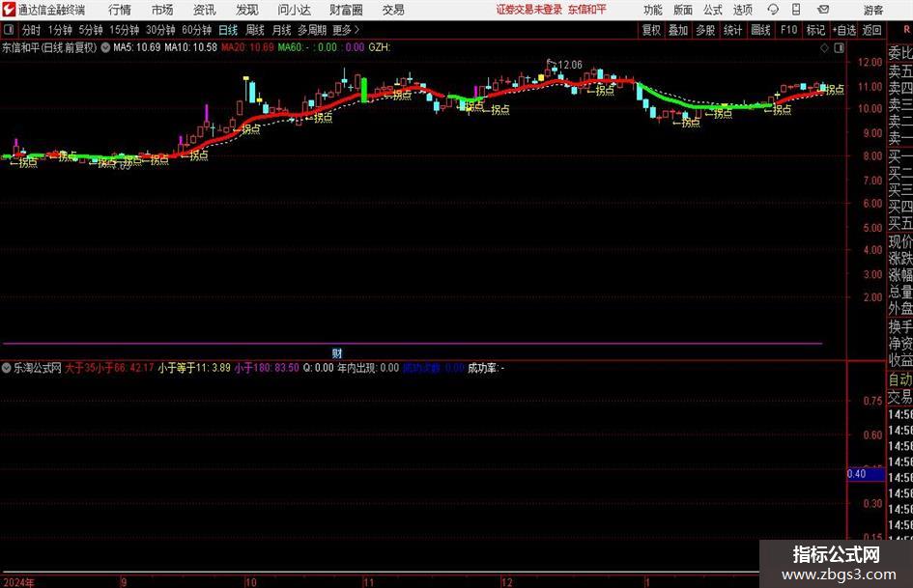Viewport: 913px width, 588px height.
Task: Click the 12.00 price axis label
Action: (872, 63)
